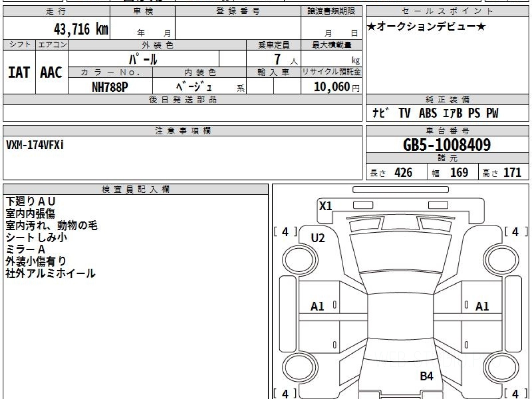Viewport: 532px width, 399px height.
Task: Click the ★オークションデビュー★ sales note
Action: click(426, 27)
